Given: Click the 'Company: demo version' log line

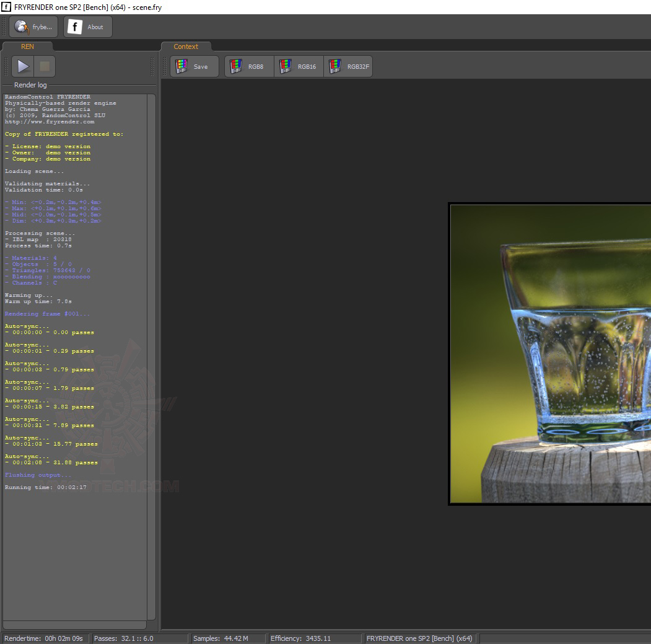Looking at the screenshot, I should [48, 159].
